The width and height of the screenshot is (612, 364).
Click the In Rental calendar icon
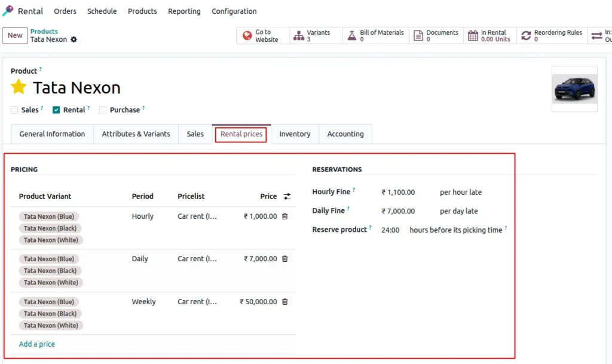click(x=473, y=36)
